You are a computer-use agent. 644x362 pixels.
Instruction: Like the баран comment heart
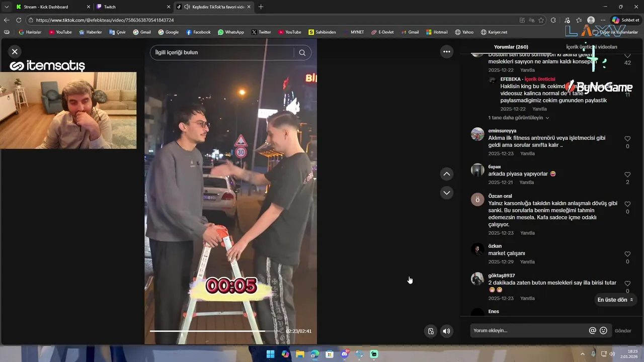[627, 174]
